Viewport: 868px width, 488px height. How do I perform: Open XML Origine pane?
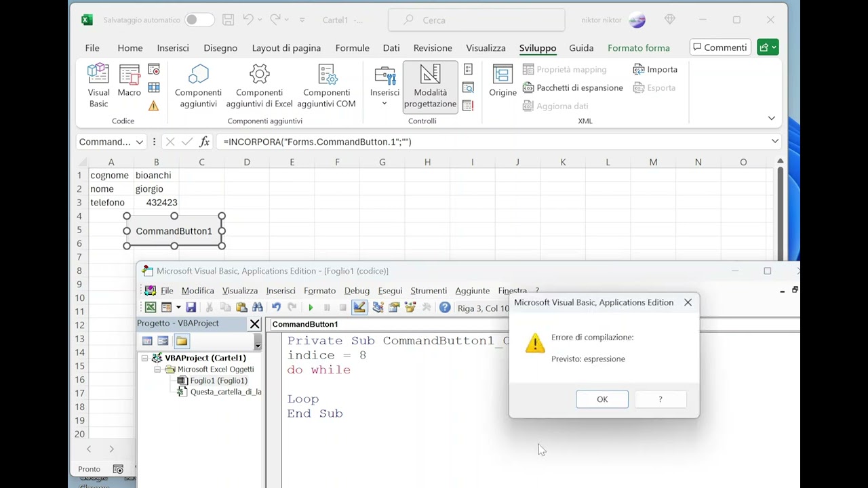coord(502,81)
